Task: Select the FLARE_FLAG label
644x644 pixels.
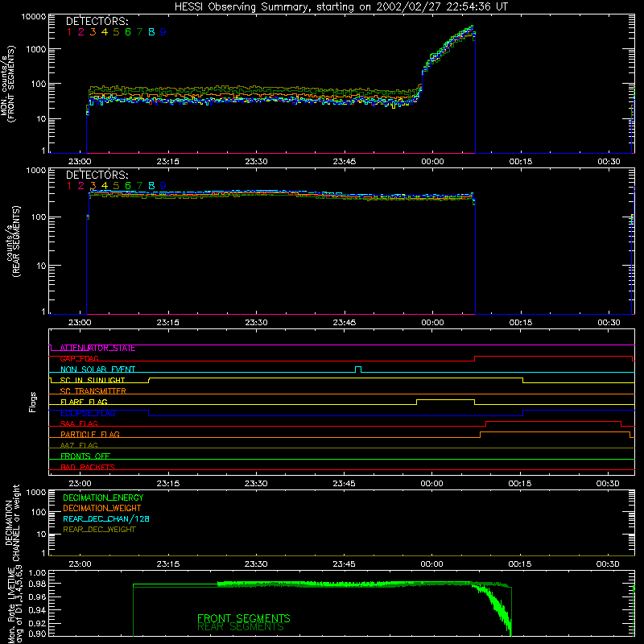Action: click(84, 402)
